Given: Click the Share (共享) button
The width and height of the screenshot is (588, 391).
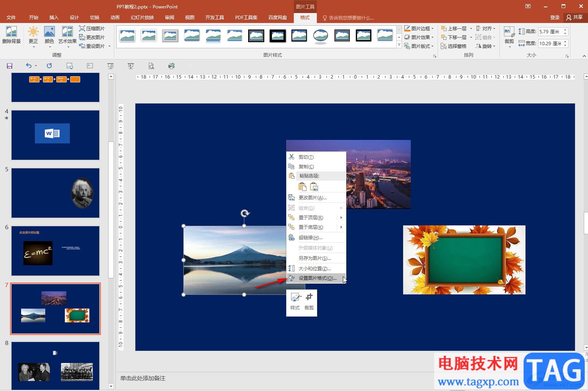Looking at the screenshot, I should point(575,18).
